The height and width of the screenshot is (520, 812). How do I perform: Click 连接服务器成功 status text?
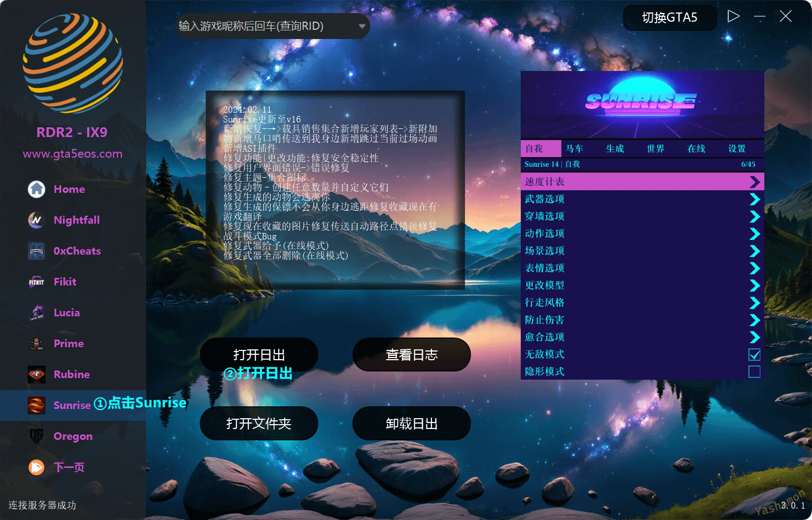pyautogui.click(x=42, y=505)
